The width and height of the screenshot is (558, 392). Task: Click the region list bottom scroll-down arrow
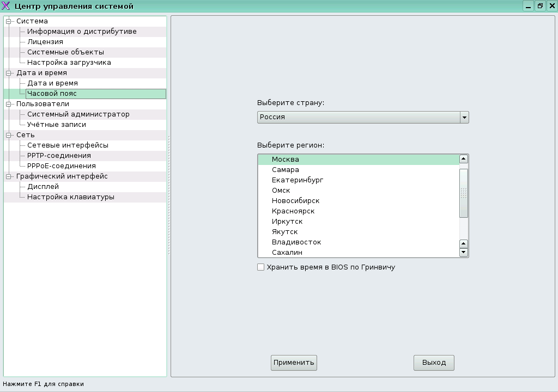click(464, 253)
